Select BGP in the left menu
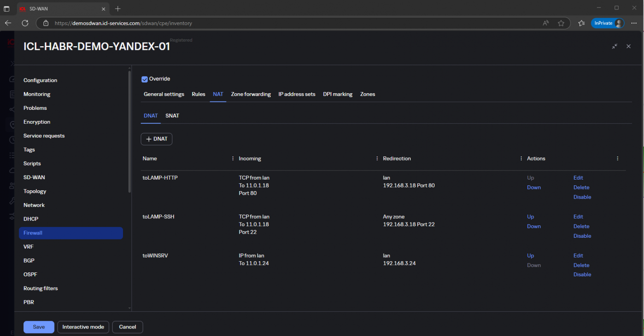Viewport: 644px width, 336px height. point(29,260)
